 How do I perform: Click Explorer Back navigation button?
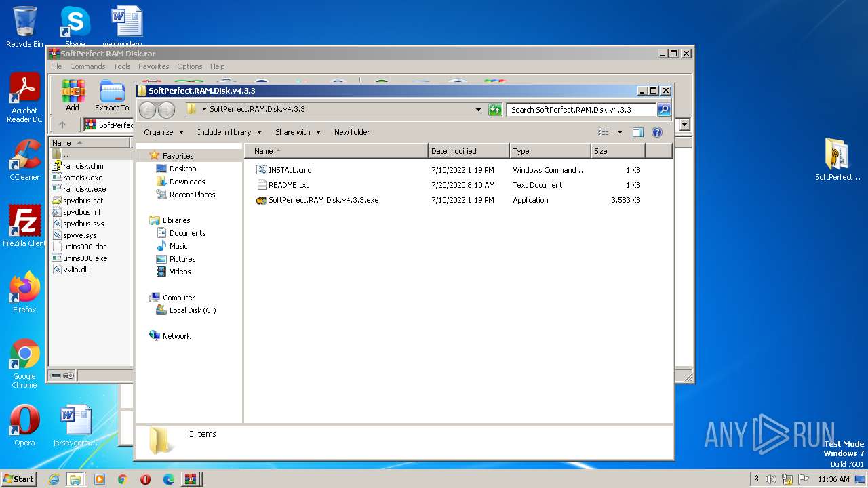click(x=147, y=110)
